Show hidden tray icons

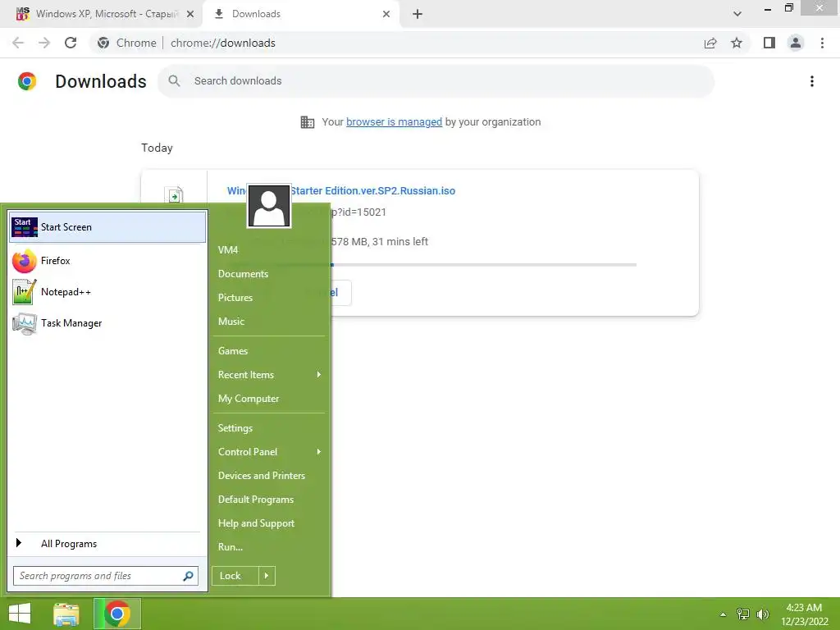pos(724,614)
